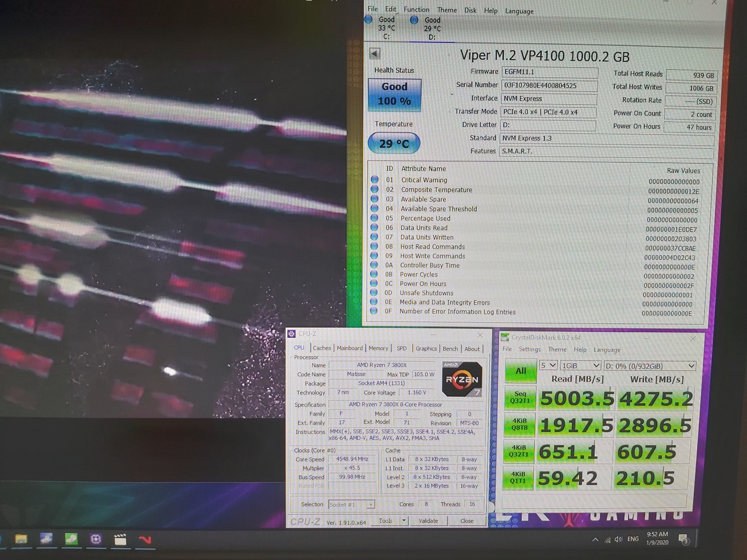
Task: Open the test count dropdown showing 5
Action: pyautogui.click(x=548, y=366)
